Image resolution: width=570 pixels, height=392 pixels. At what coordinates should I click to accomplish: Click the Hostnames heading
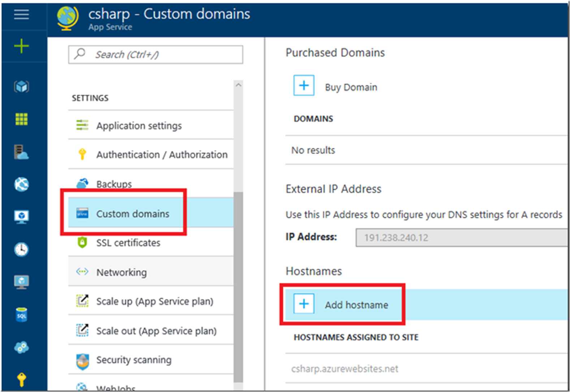tap(313, 271)
